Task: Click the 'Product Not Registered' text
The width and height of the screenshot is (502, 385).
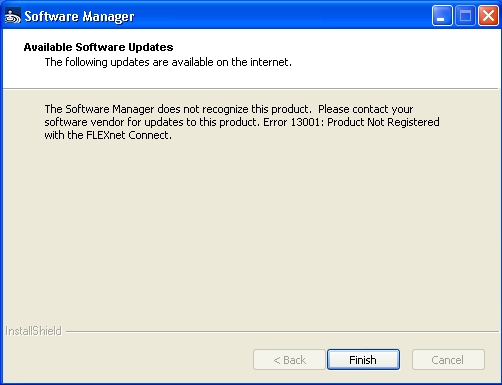Action: [383, 122]
